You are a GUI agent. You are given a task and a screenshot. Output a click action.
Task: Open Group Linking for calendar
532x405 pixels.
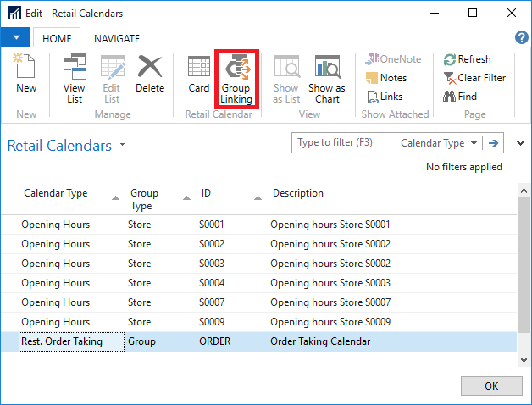236,78
